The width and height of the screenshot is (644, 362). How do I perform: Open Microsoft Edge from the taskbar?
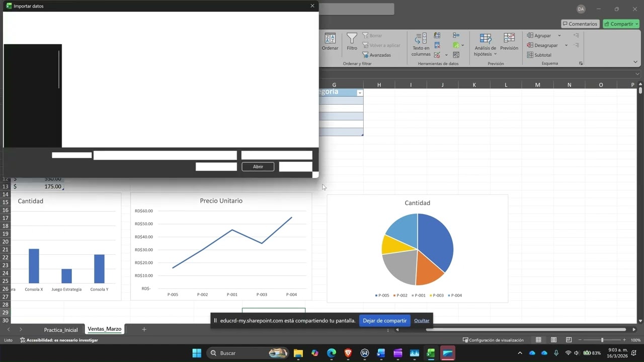pos(331,353)
